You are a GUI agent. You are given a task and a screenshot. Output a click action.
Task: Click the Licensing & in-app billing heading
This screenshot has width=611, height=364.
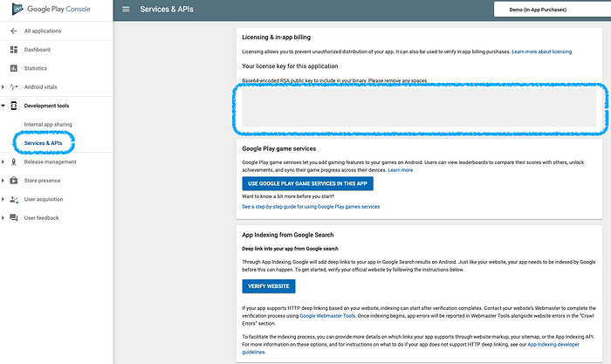coord(277,37)
